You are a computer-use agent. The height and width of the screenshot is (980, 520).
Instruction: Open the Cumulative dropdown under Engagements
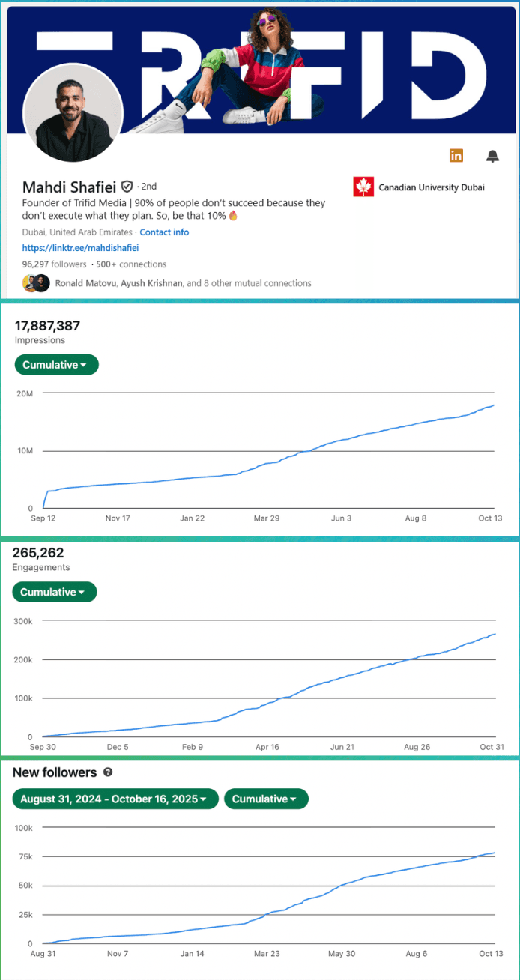[54, 592]
